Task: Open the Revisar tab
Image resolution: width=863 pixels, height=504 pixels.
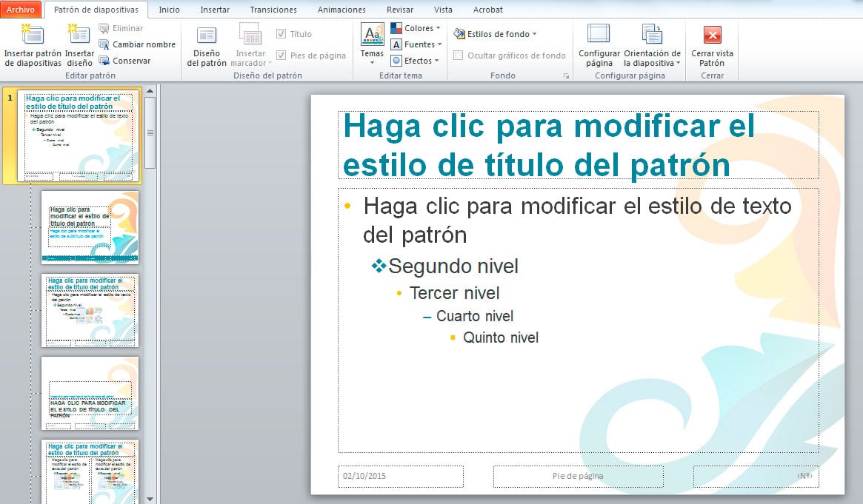Action: point(399,10)
